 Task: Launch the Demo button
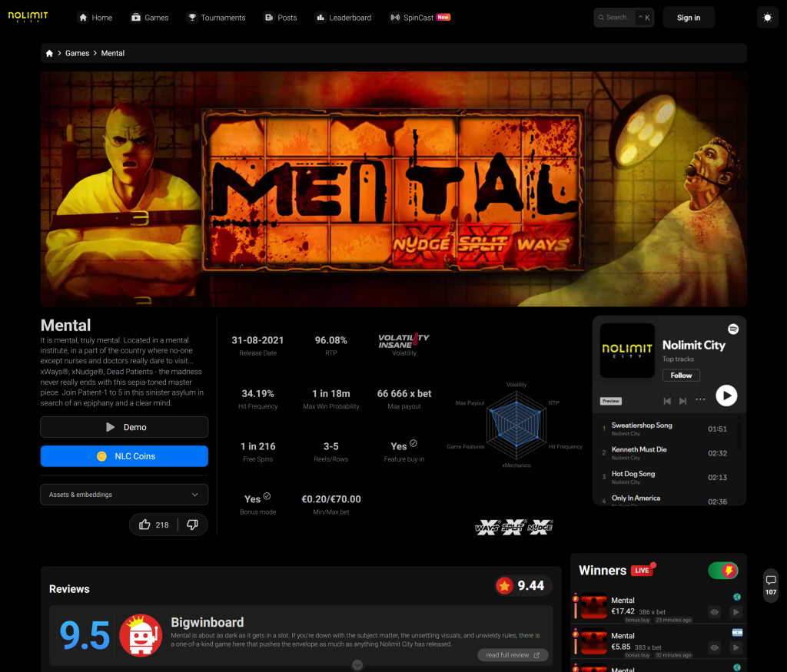tap(124, 427)
